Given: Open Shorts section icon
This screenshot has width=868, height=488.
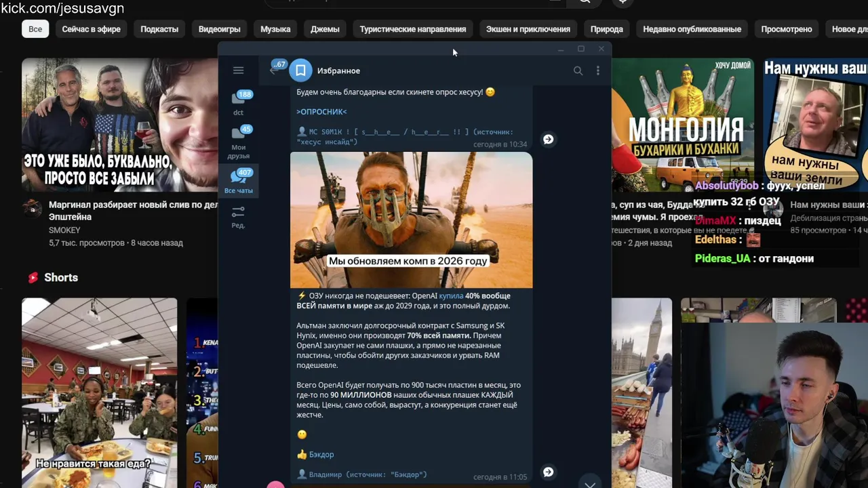Looking at the screenshot, I should pyautogui.click(x=33, y=277).
